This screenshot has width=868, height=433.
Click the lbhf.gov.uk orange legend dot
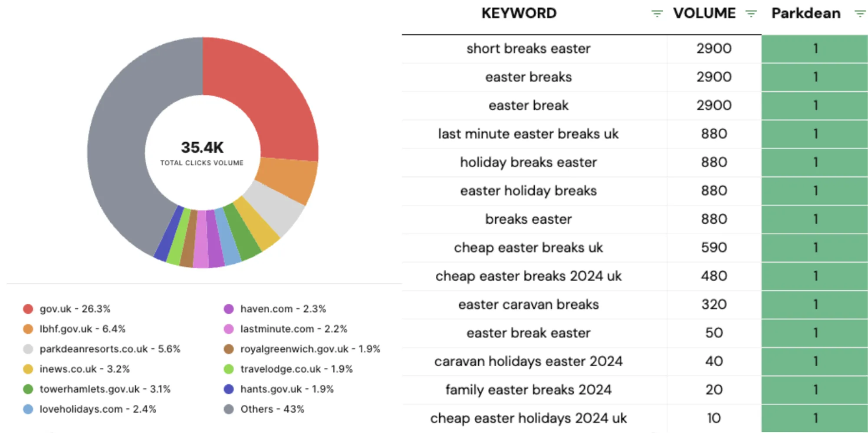coord(28,329)
